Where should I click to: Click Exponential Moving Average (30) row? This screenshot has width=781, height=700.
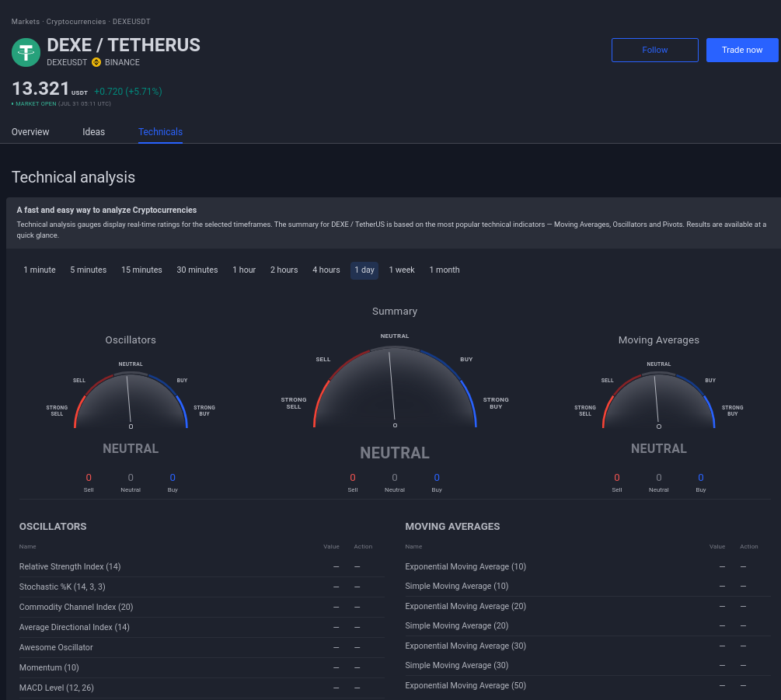pos(587,646)
